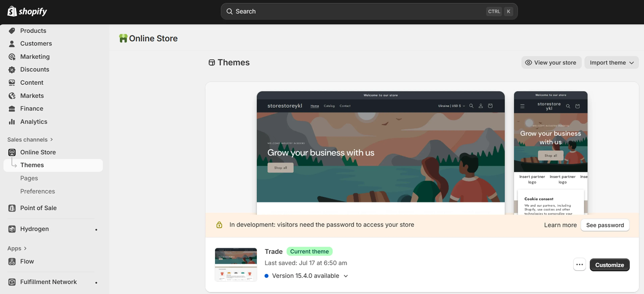644x294 pixels.
Task: Open Products from the sidebar
Action: [33, 31]
